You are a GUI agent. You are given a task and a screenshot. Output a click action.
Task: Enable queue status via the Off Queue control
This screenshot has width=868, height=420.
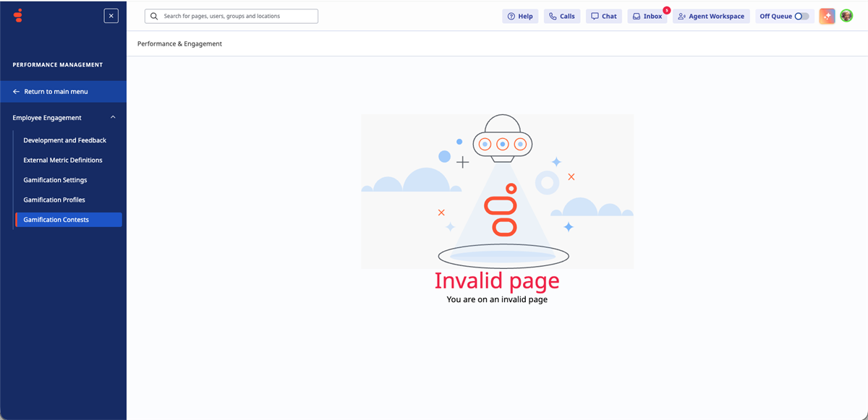point(801,15)
